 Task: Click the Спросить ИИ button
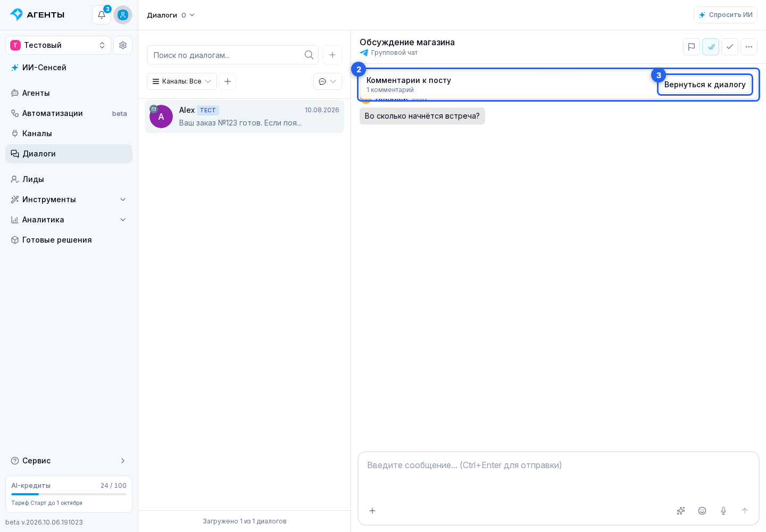tap(726, 15)
